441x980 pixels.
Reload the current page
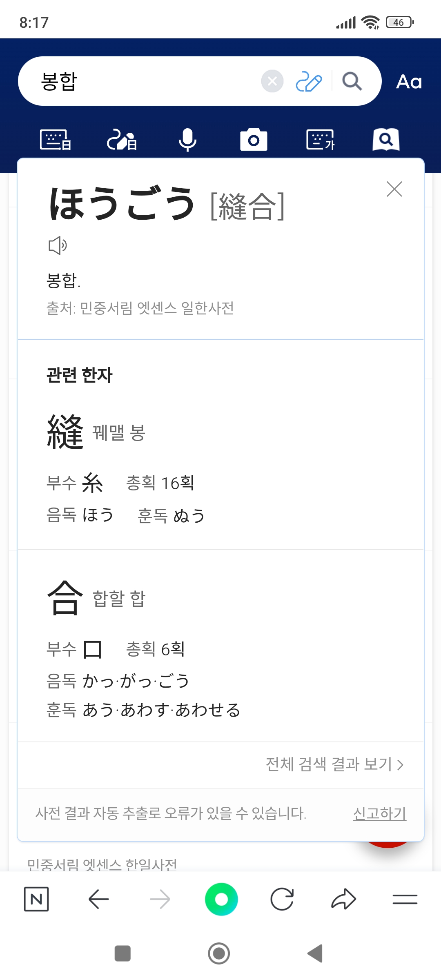click(282, 899)
